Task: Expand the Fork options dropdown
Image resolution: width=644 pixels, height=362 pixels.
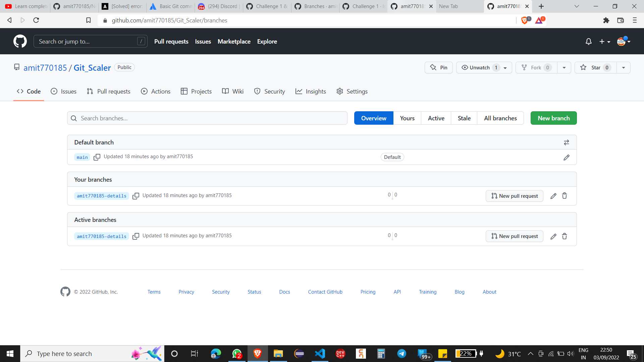Action: (564, 67)
